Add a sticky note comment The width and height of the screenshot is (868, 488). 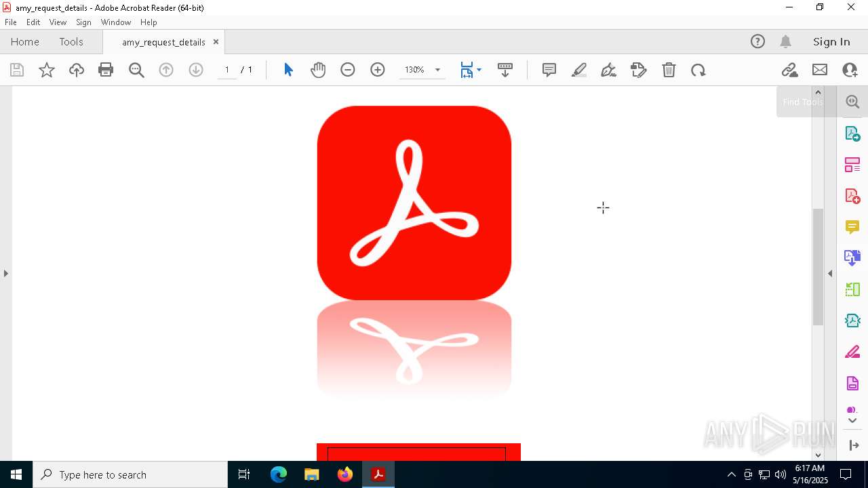[x=549, y=70]
